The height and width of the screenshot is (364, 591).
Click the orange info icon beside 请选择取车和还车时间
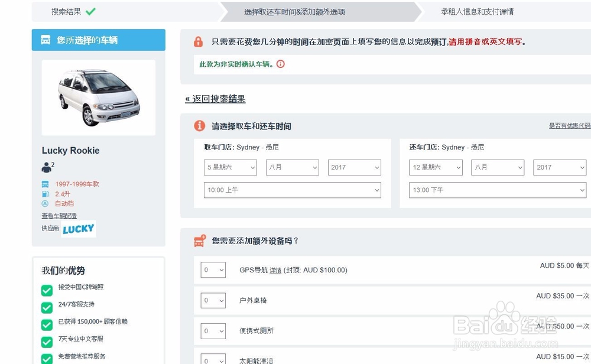click(x=199, y=126)
